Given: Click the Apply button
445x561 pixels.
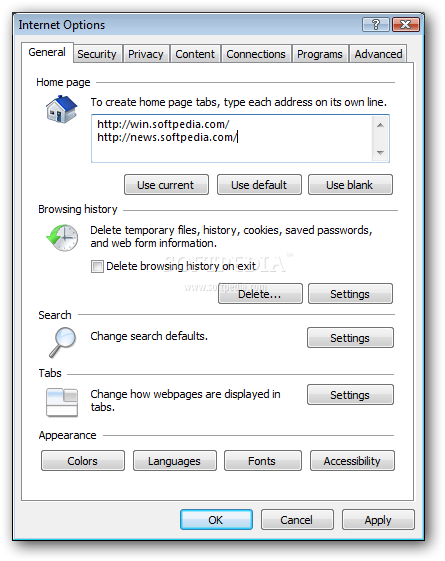Looking at the screenshot, I should click(x=378, y=520).
